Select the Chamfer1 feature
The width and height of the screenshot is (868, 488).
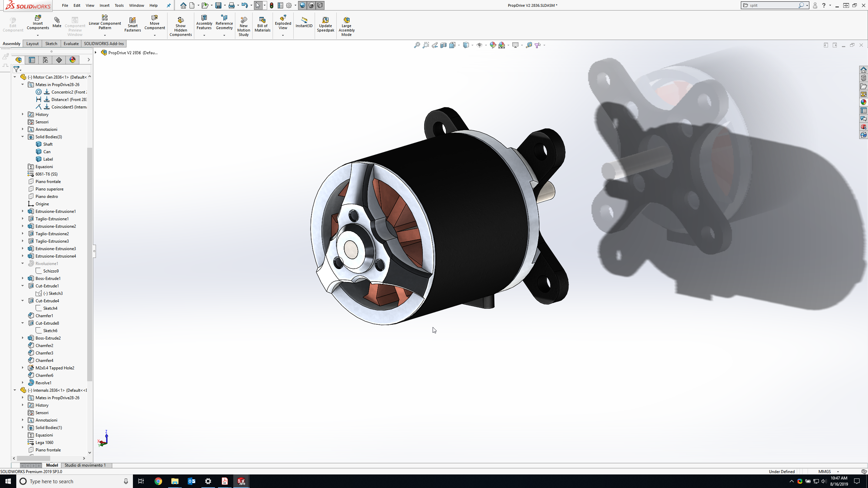coord(44,316)
